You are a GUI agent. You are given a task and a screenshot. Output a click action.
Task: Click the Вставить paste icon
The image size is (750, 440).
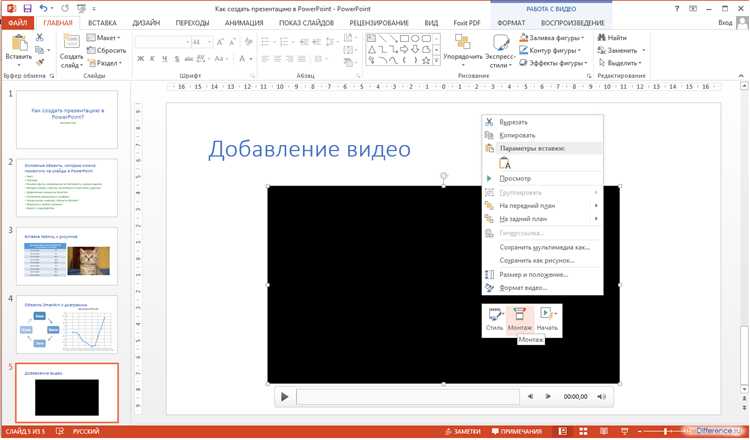coord(19,43)
